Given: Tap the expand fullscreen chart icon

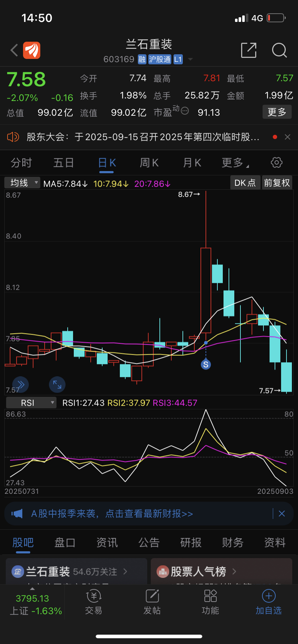Looking at the screenshot, I should click(57, 385).
